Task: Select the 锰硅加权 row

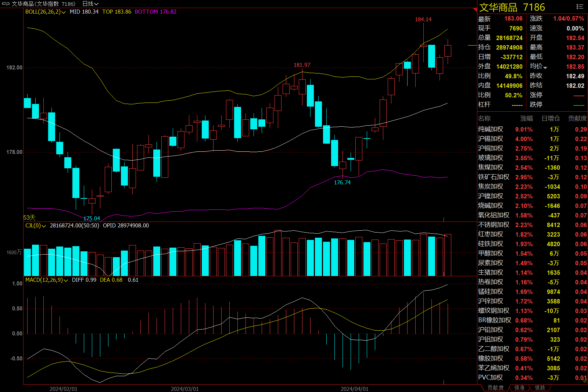Action: click(x=533, y=292)
